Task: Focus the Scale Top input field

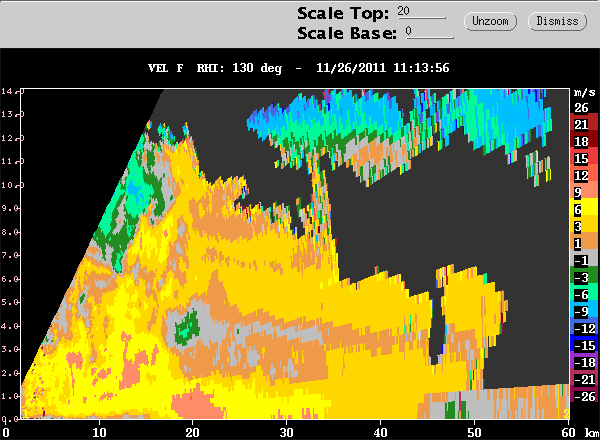Action: 421,12
